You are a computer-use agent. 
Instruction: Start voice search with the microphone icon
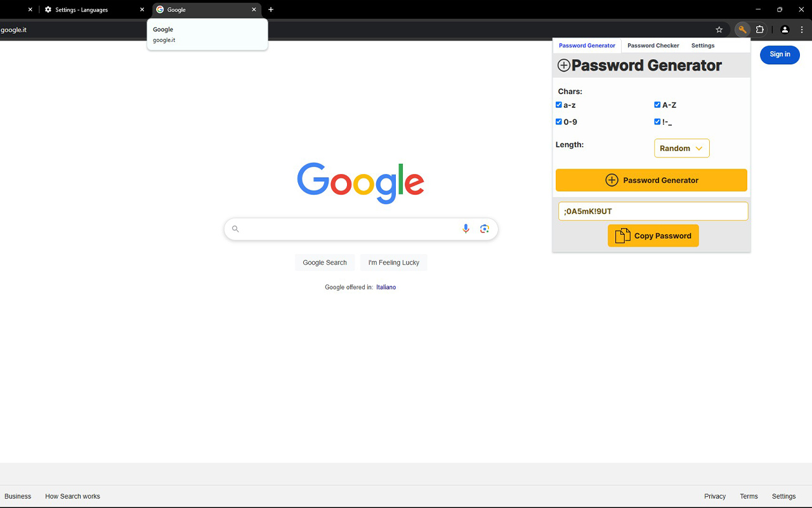466,229
